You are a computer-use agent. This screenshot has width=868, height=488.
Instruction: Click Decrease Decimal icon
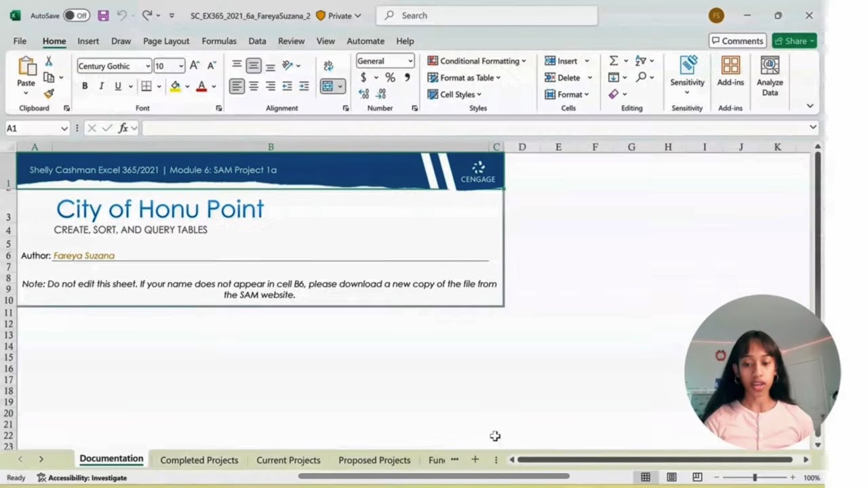point(381,94)
